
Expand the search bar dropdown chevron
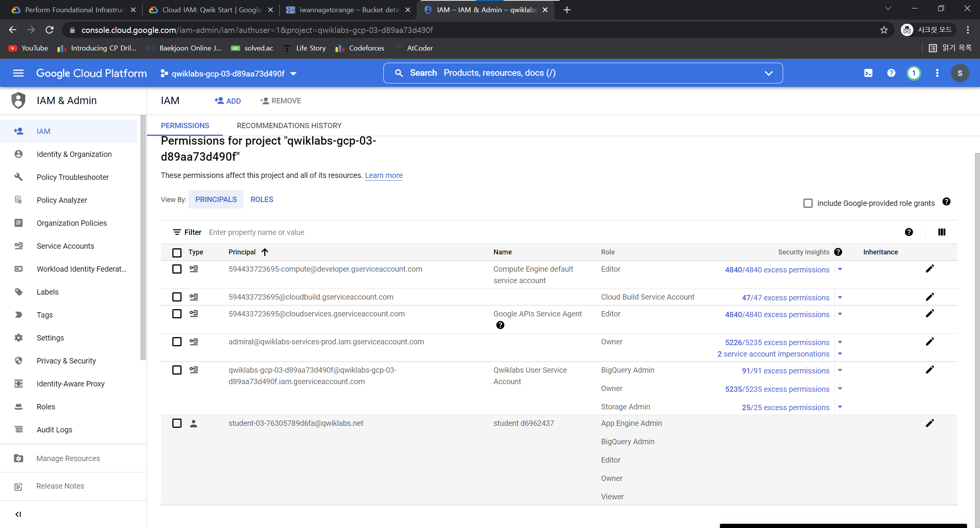click(768, 73)
